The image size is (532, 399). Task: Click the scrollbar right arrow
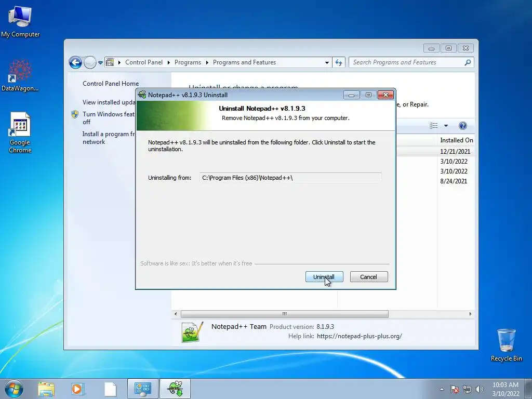[470, 314]
